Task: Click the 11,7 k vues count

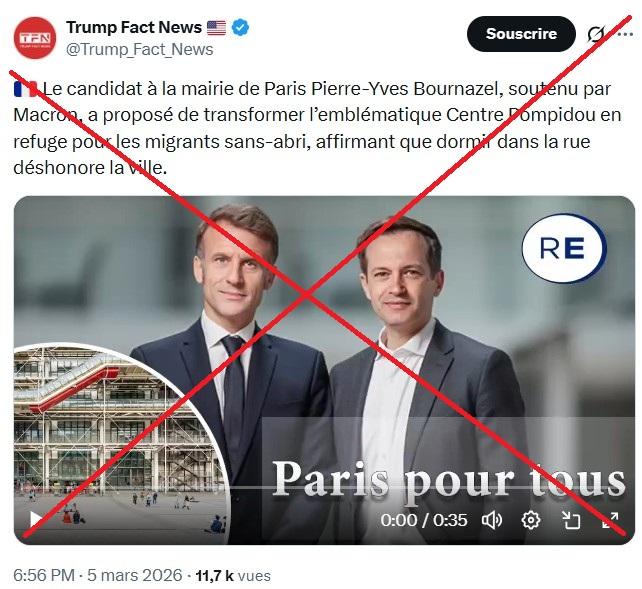Action: [x=233, y=575]
